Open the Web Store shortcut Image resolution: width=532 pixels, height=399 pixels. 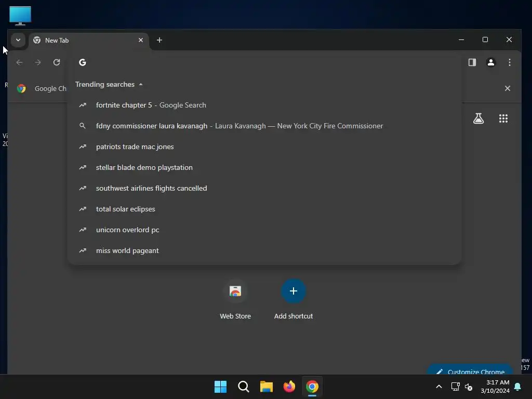(x=235, y=299)
